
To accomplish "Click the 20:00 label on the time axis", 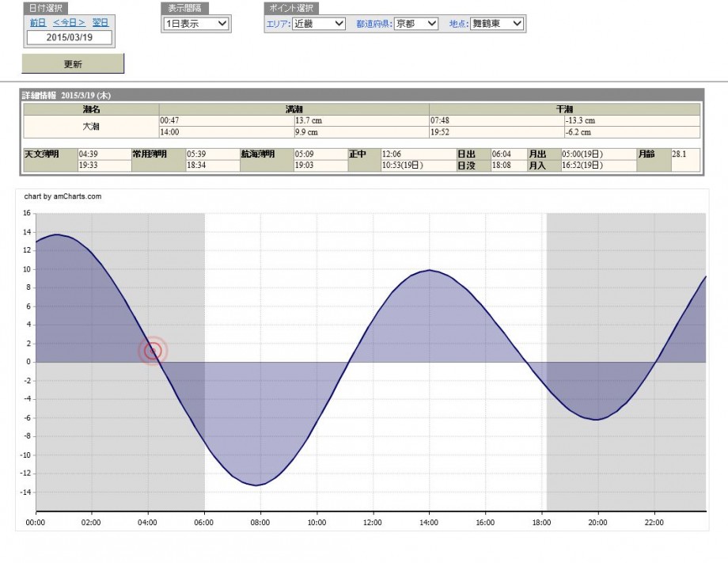I will 597,523.
